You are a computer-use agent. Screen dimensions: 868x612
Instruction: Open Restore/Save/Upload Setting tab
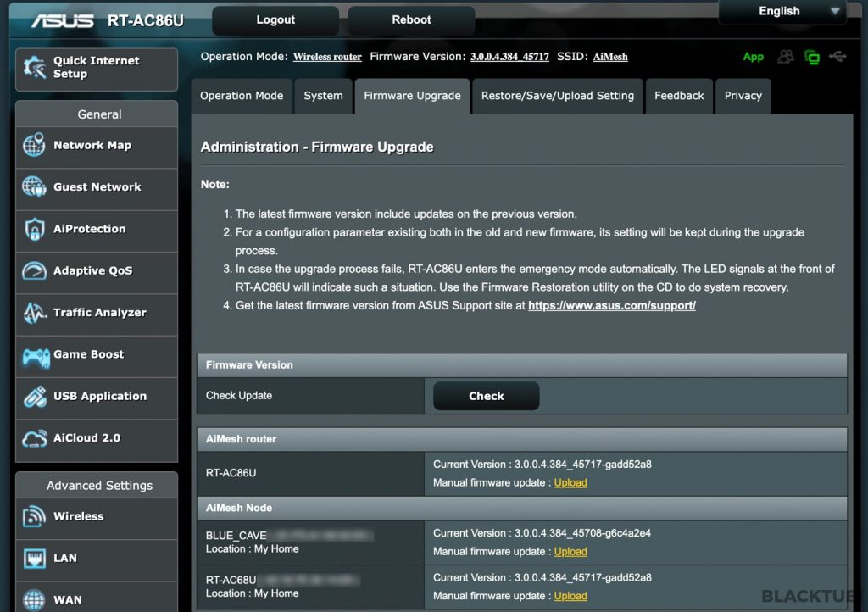[x=558, y=96]
